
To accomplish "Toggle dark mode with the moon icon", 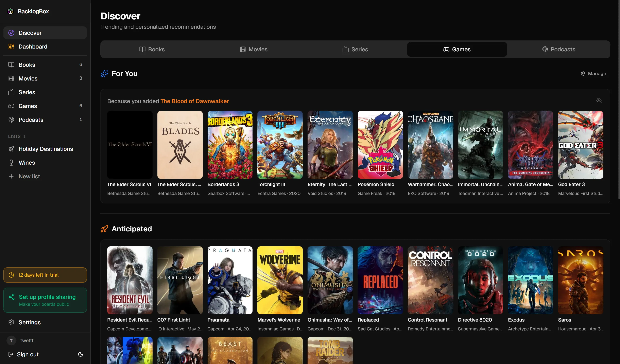I will [81, 354].
